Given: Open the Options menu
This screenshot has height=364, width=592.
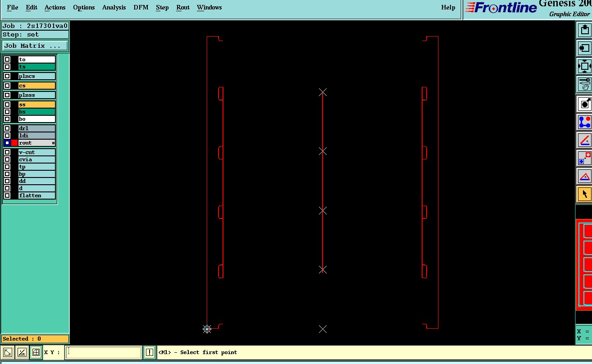Looking at the screenshot, I should (84, 7).
